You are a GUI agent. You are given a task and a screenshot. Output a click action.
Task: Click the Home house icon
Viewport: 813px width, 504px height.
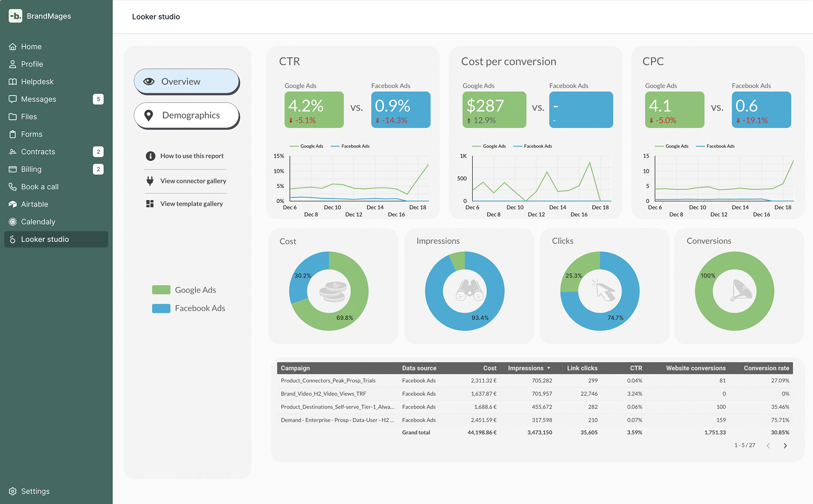tap(13, 47)
